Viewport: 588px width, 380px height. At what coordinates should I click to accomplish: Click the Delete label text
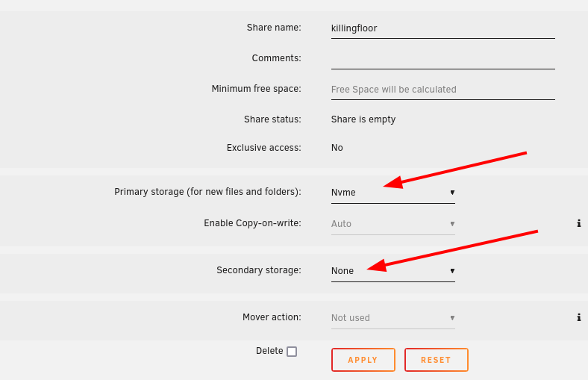[x=269, y=351]
